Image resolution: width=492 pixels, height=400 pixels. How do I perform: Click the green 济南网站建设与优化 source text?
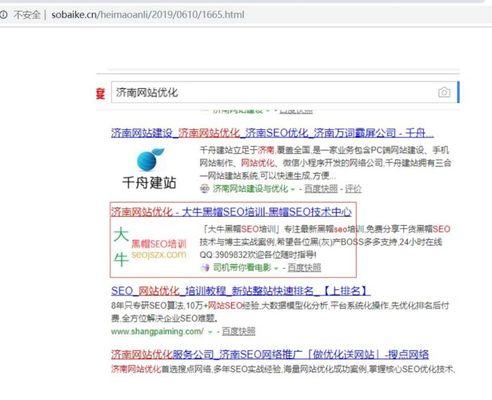250,189
